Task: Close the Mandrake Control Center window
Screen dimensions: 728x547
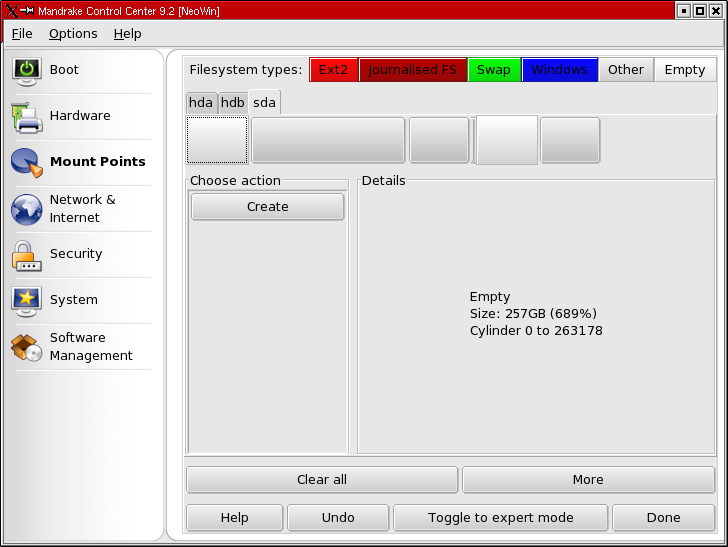Action: coord(715,11)
